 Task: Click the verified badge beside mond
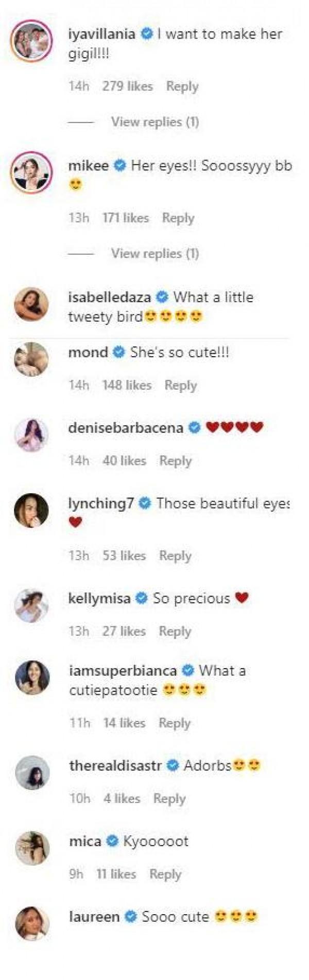click(118, 353)
